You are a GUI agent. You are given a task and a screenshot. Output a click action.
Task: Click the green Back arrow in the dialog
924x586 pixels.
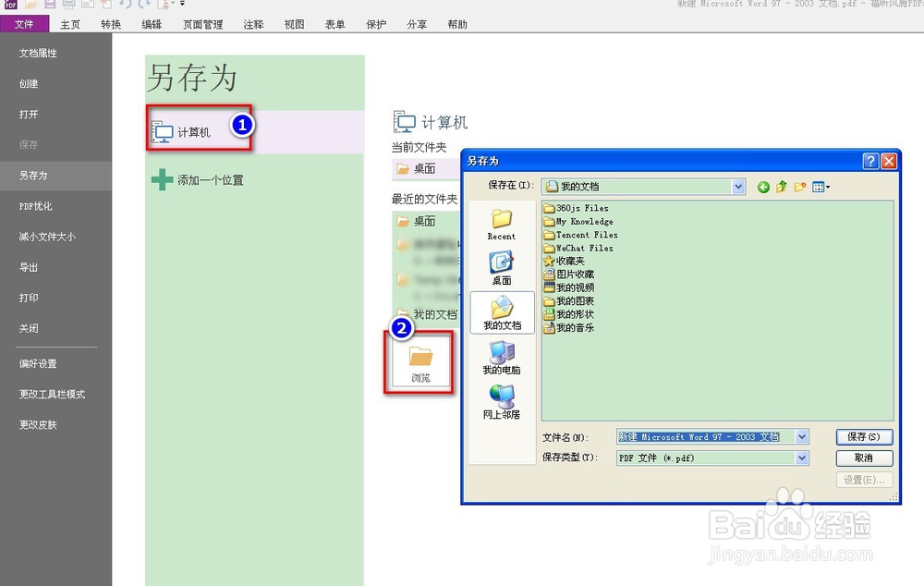point(763,186)
